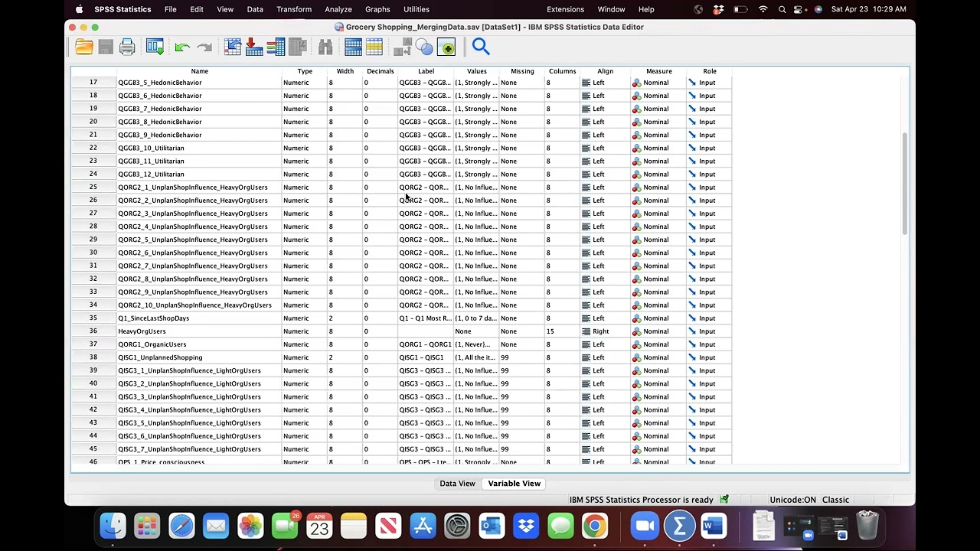Open the Utilities menu

pos(416,9)
